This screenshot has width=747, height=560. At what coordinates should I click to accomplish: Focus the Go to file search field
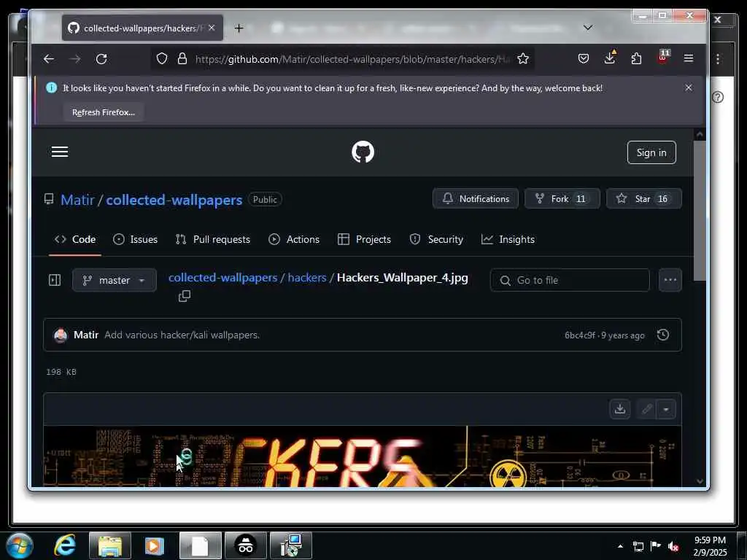point(570,280)
